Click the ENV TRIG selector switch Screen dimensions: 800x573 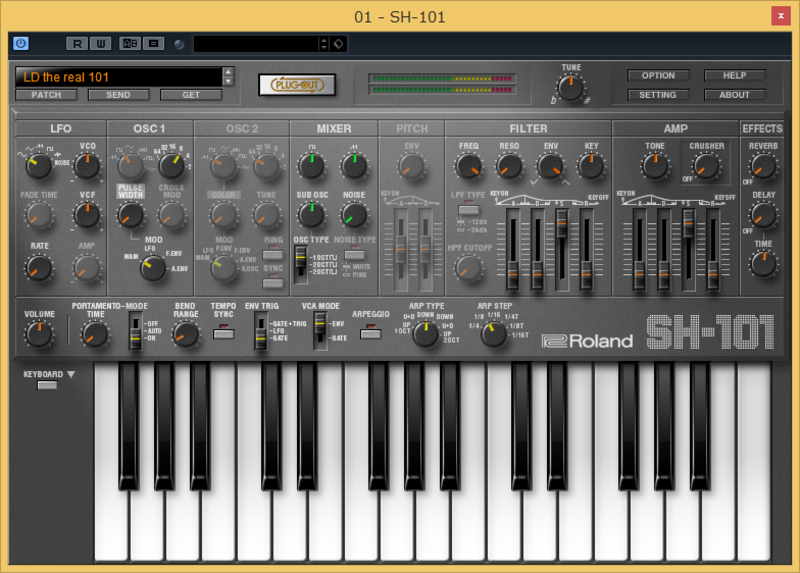(260, 331)
